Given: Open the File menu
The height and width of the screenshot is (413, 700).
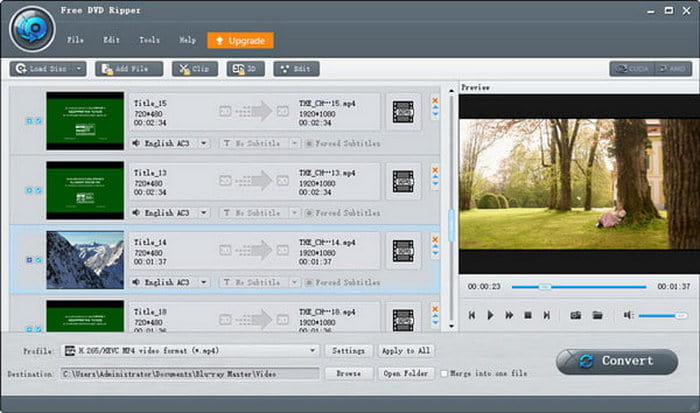Looking at the screenshot, I should click(x=75, y=40).
